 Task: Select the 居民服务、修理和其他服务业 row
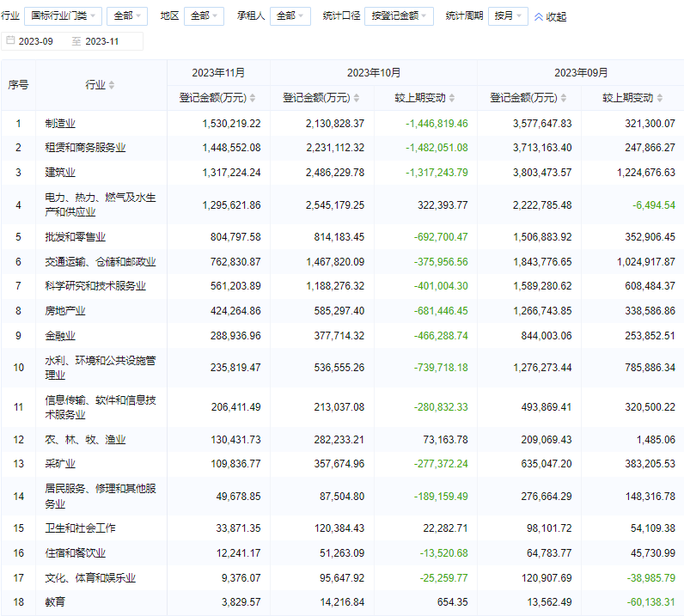343,496
